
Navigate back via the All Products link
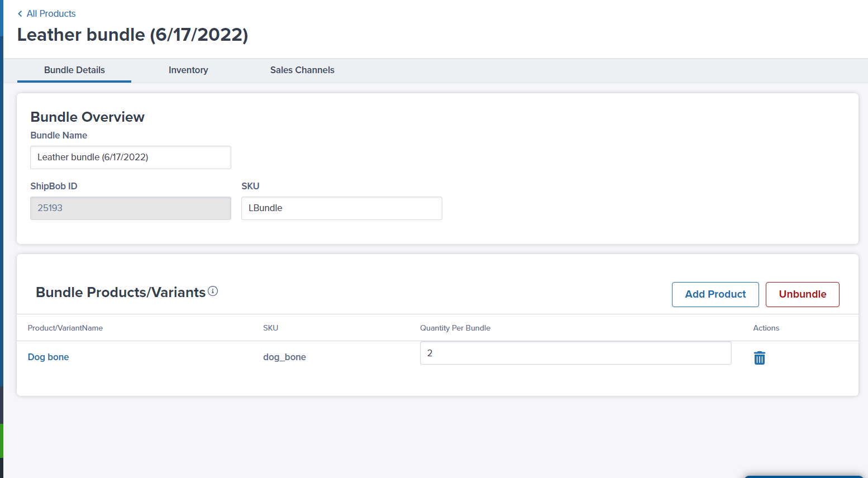(x=51, y=13)
